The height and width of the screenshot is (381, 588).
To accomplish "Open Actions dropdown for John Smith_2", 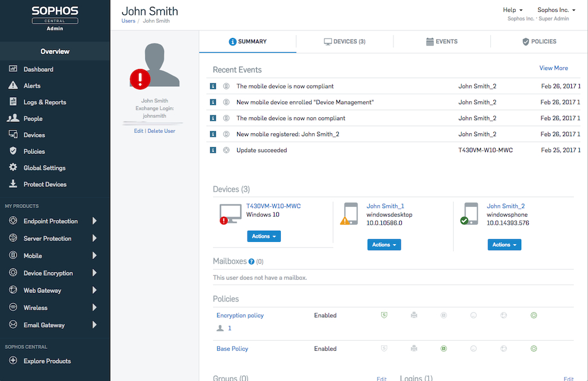I will [x=504, y=244].
